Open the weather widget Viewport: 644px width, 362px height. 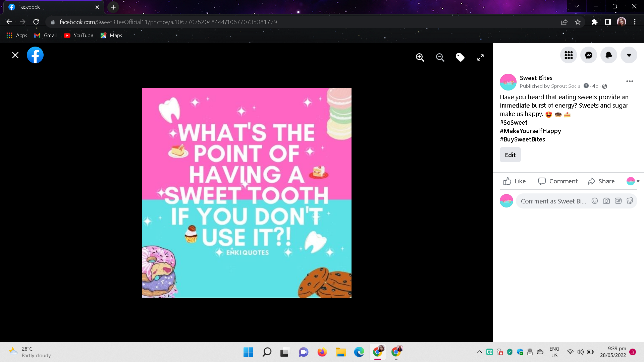tap(30, 352)
